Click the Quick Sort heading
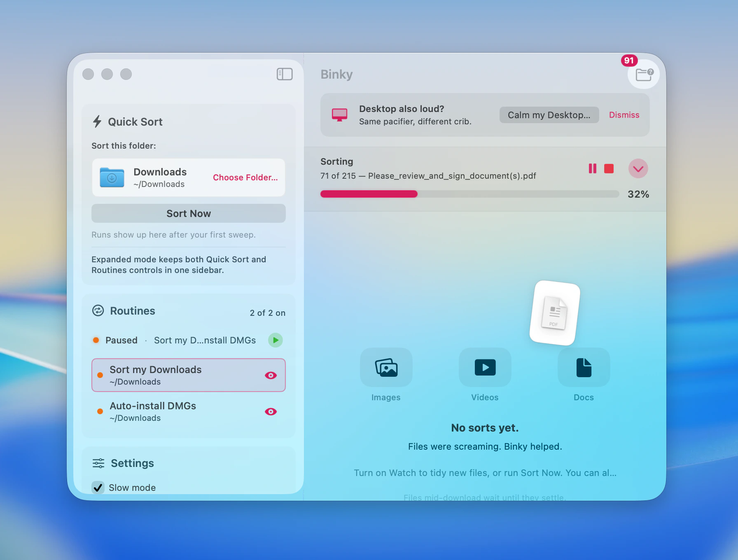The image size is (738, 560). [135, 121]
